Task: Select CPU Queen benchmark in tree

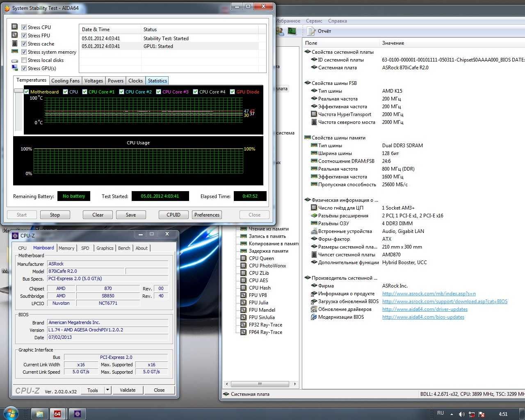Action: point(261,258)
